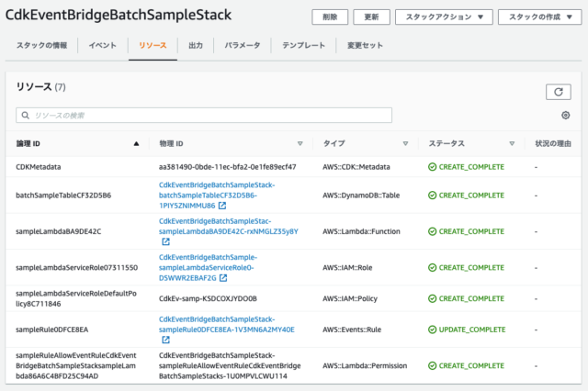
Task: Select CREATE_COMPLETE status of IAM Policy
Action: pyautogui.click(x=471, y=299)
